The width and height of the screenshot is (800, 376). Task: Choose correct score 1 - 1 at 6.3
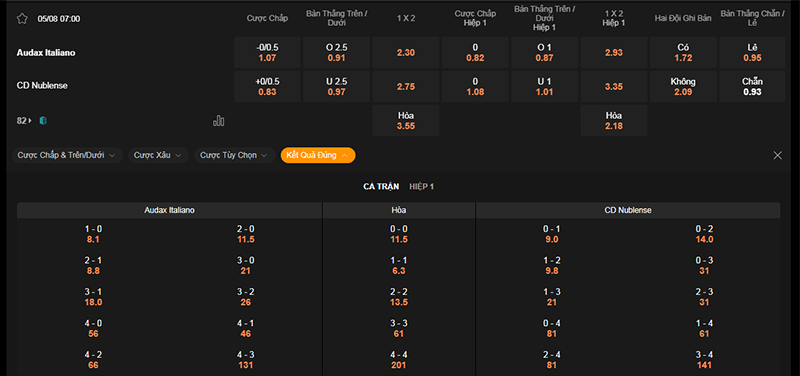pyautogui.click(x=399, y=265)
